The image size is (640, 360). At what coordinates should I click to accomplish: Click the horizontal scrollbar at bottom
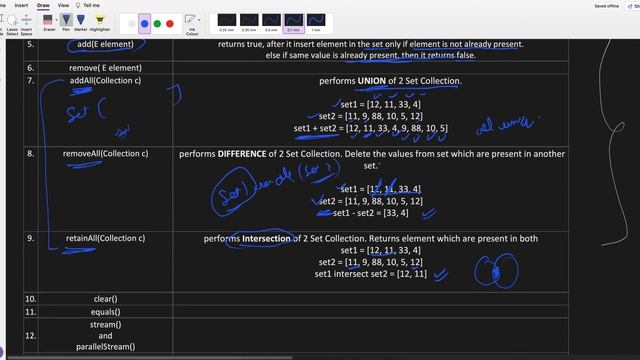coord(149,358)
